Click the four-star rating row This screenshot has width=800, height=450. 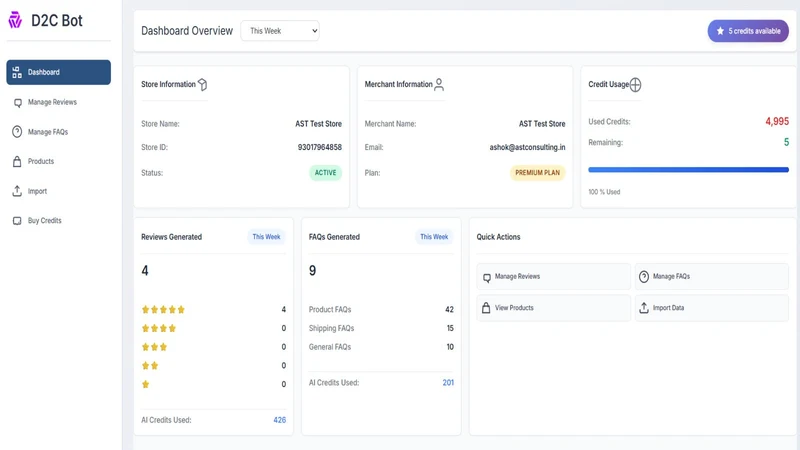tap(213, 328)
